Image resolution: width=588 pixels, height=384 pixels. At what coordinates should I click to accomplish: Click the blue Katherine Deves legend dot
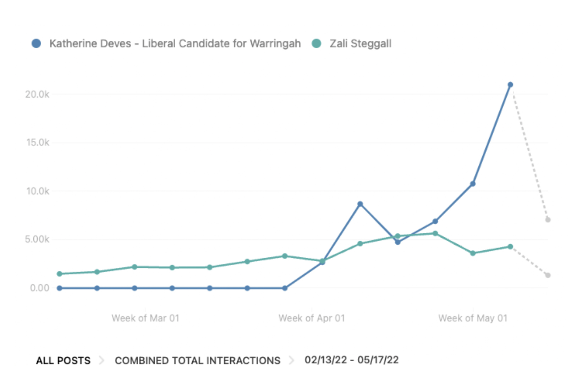pyautogui.click(x=36, y=44)
